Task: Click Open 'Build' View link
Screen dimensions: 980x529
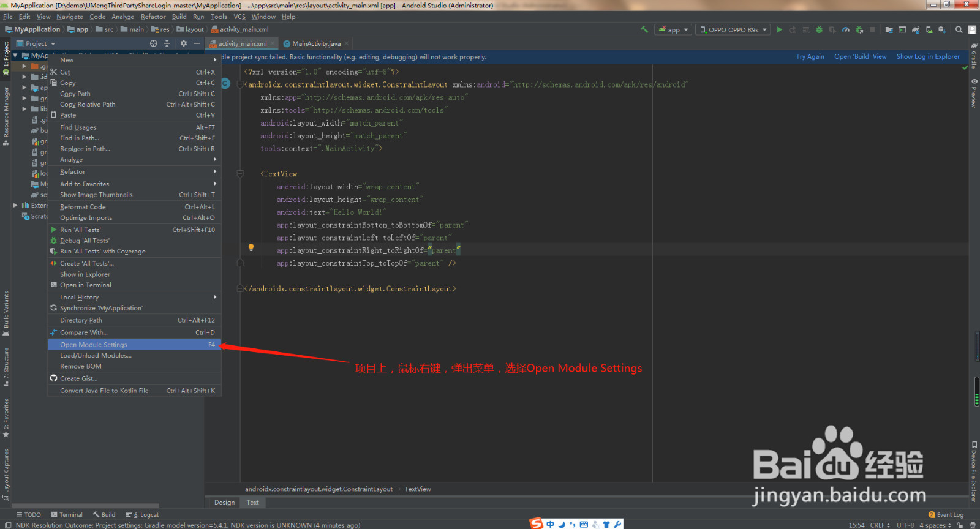Action: coord(860,56)
